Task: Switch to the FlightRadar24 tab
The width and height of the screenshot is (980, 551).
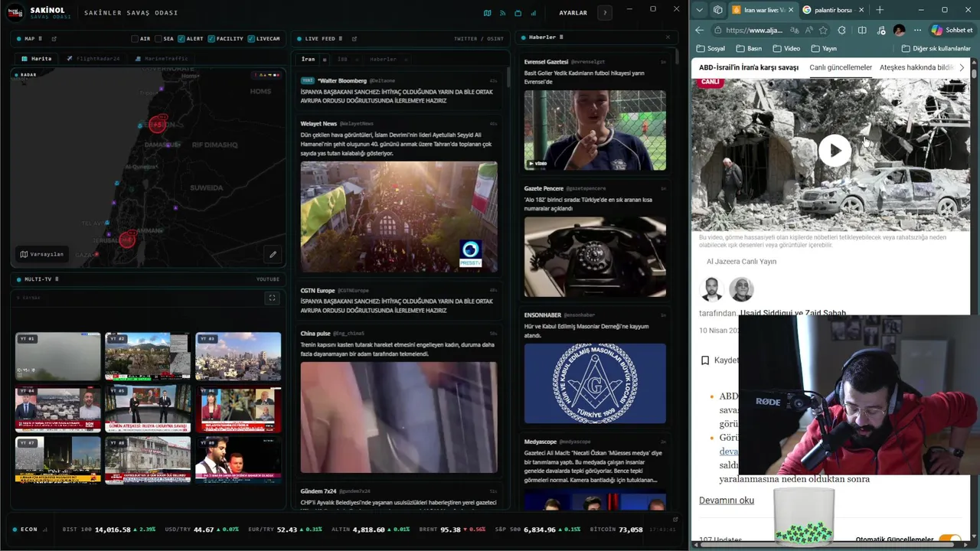Action: (93, 58)
